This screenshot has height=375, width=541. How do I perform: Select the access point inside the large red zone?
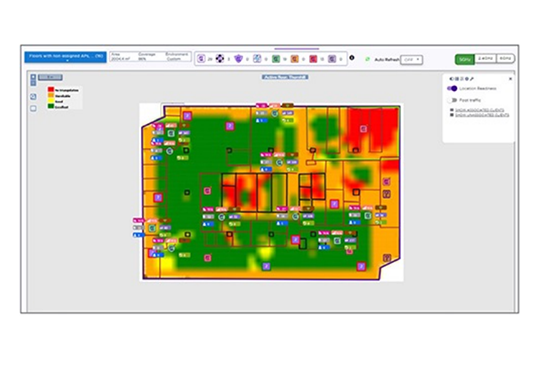coord(363,129)
